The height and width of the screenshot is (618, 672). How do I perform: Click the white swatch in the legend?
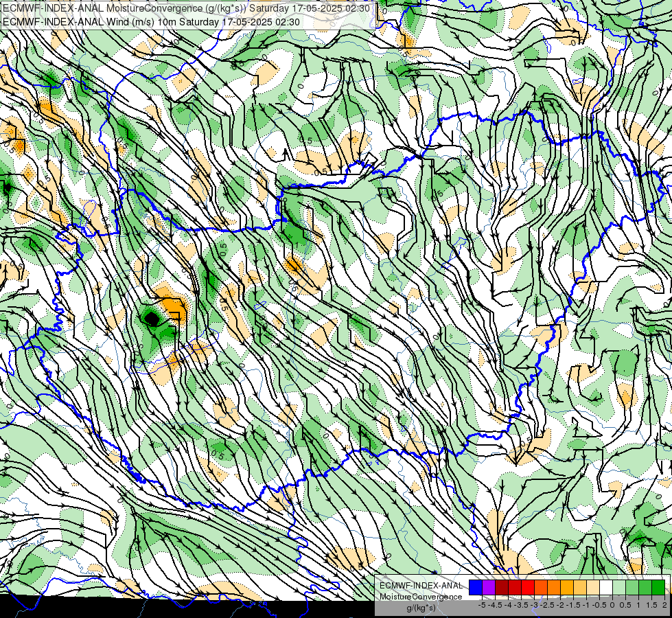coord(606,588)
